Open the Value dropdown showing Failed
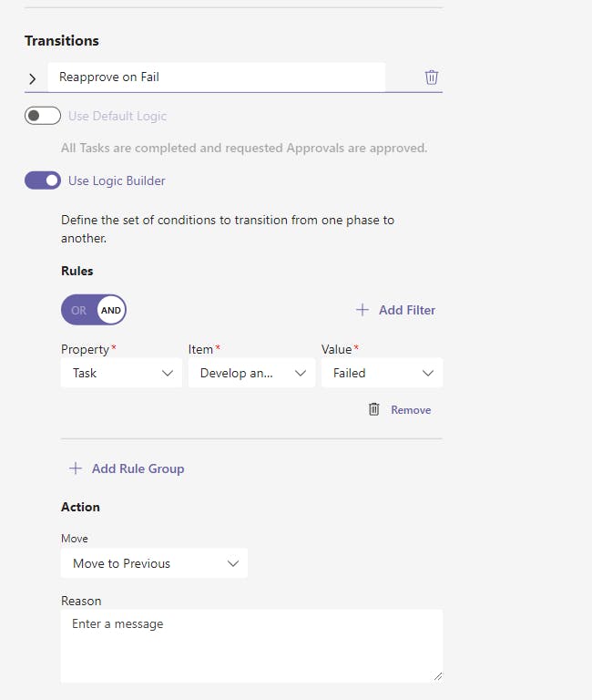This screenshot has width=592, height=700. pos(382,373)
